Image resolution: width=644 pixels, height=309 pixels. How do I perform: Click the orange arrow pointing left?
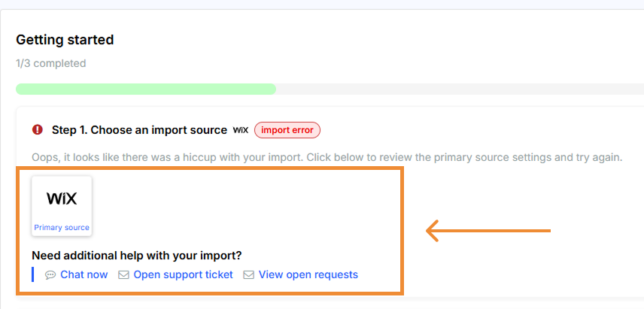(x=488, y=230)
